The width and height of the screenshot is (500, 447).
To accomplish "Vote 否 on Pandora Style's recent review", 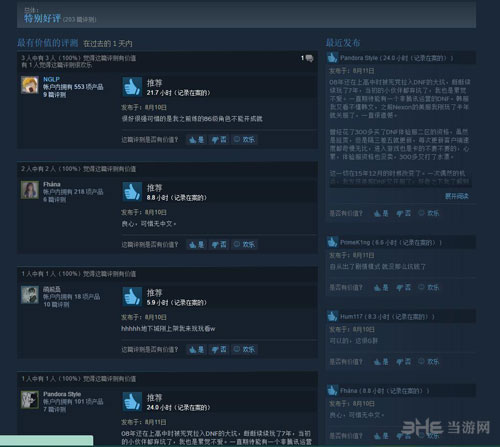I will pyautogui.click(x=404, y=213).
